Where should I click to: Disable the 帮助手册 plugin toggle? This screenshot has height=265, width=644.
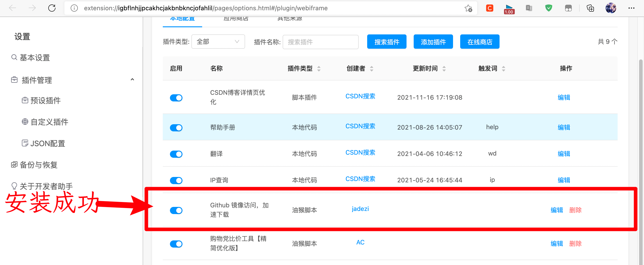coord(176,128)
